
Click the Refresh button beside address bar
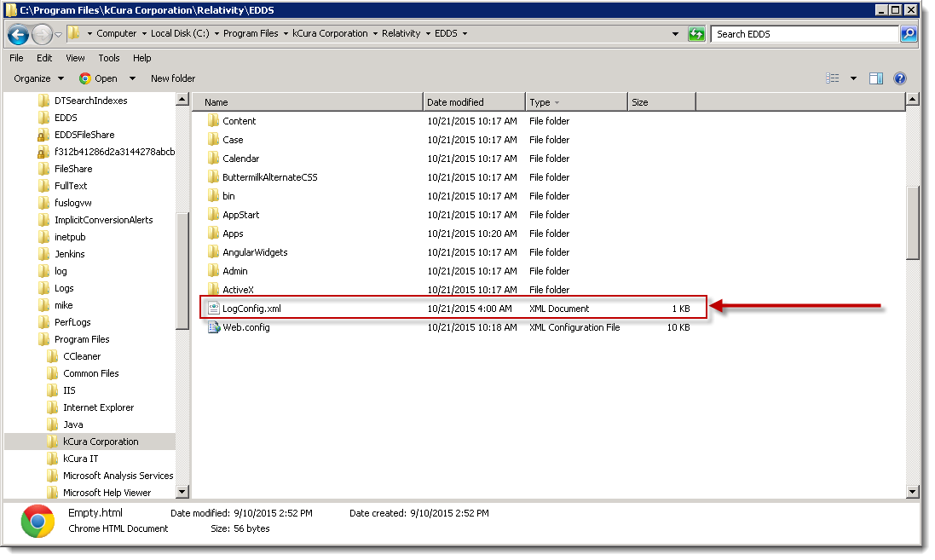(x=696, y=34)
